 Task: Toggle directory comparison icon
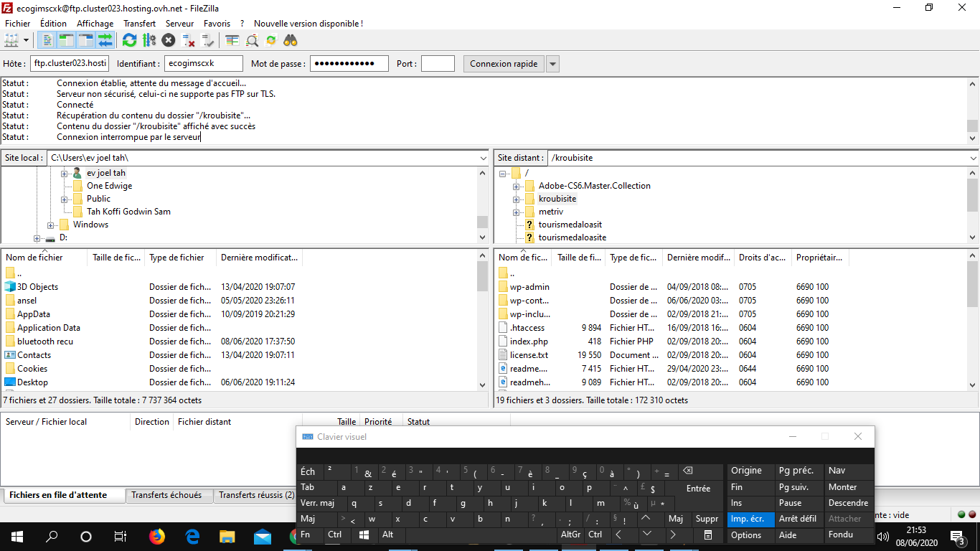(x=252, y=40)
